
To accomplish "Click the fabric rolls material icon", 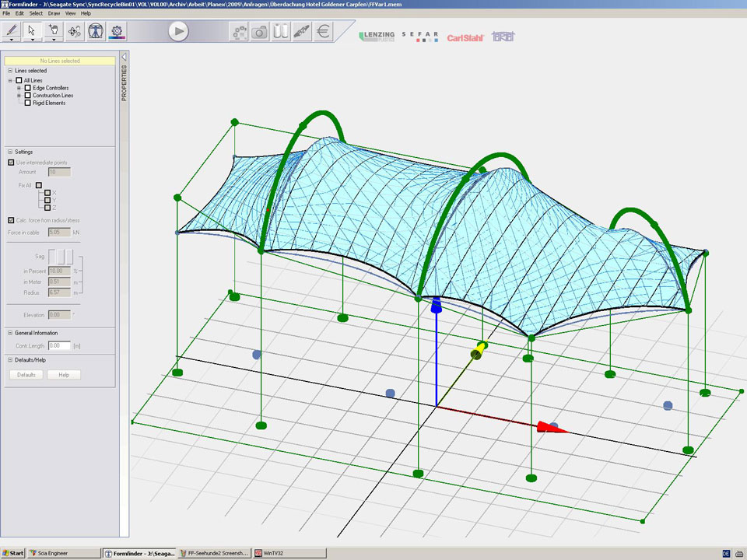I will [x=280, y=32].
